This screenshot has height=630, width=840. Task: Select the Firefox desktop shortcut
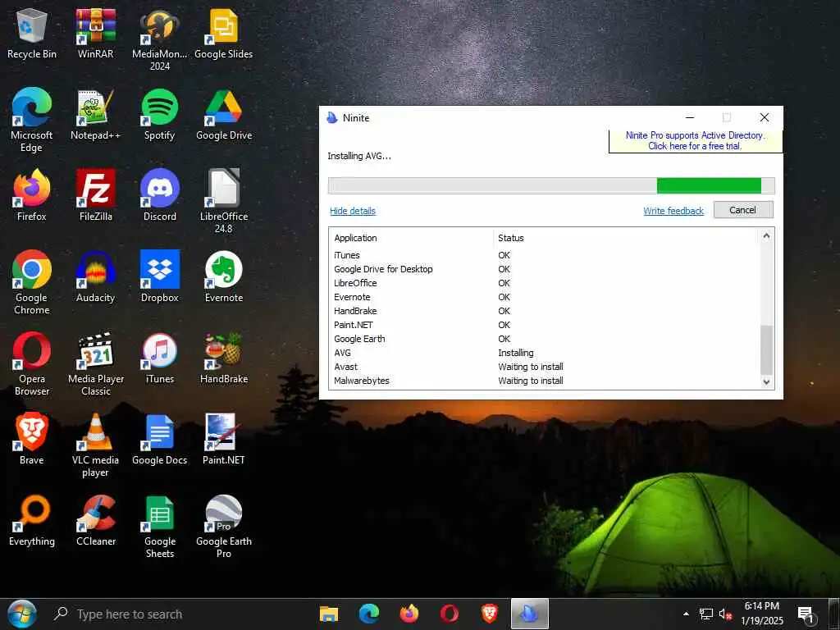[x=32, y=196]
